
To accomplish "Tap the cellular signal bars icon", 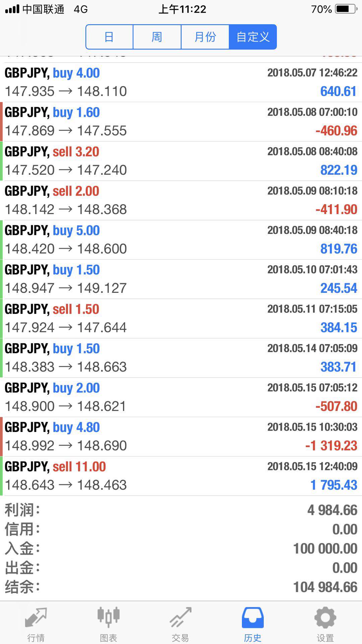I will [12, 9].
